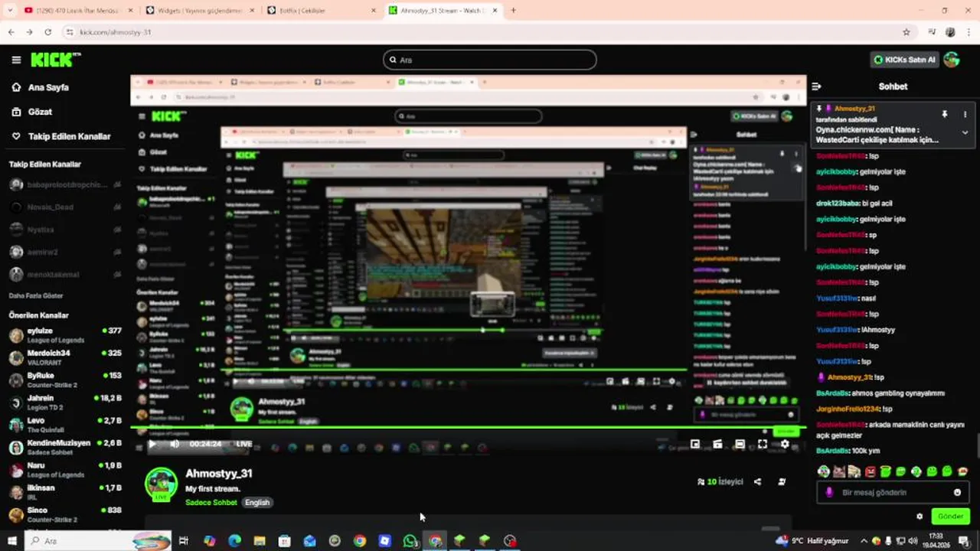980x551 pixels.
Task: Open ilkinsan IRL channel
Action: click(x=65, y=492)
